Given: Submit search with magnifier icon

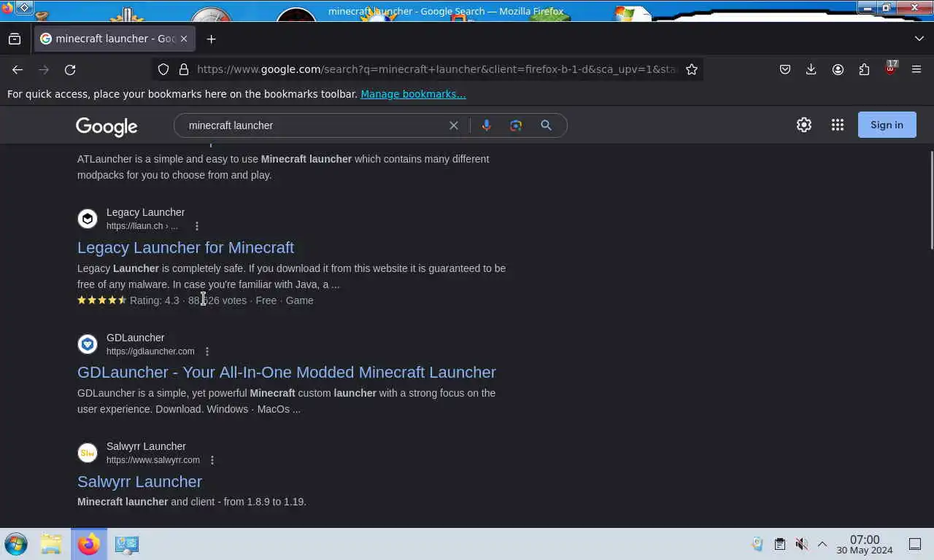Looking at the screenshot, I should [546, 125].
